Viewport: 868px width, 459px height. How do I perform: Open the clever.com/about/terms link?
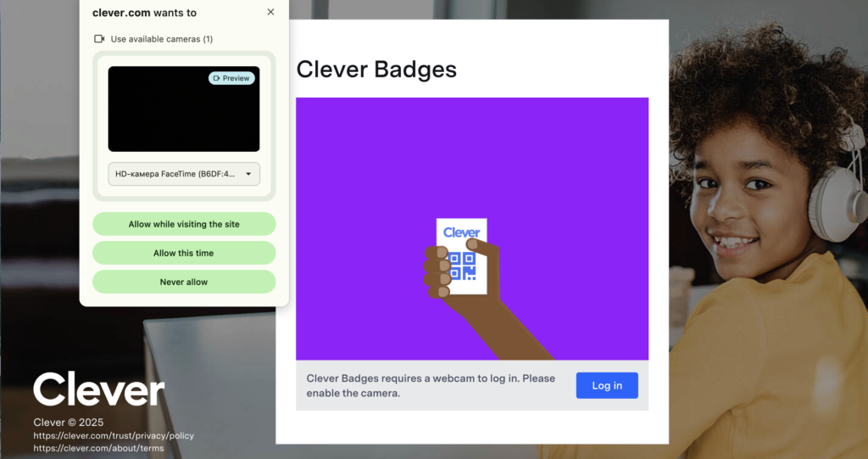click(98, 448)
